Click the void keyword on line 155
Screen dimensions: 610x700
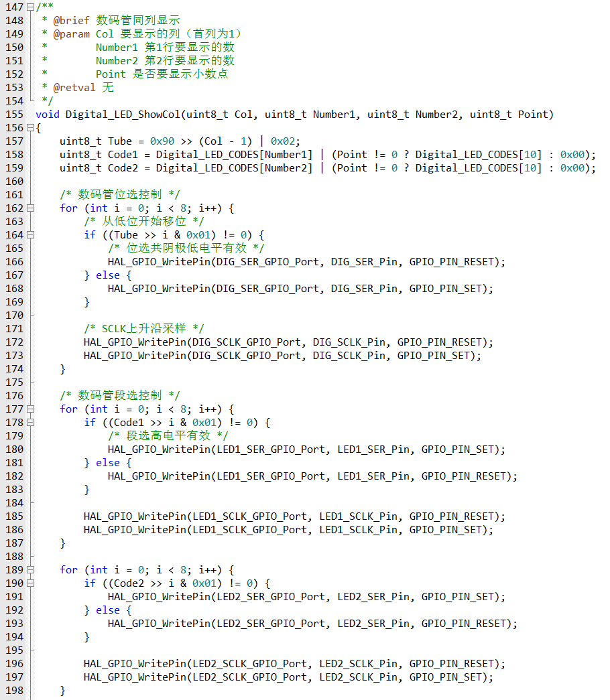pos(48,115)
